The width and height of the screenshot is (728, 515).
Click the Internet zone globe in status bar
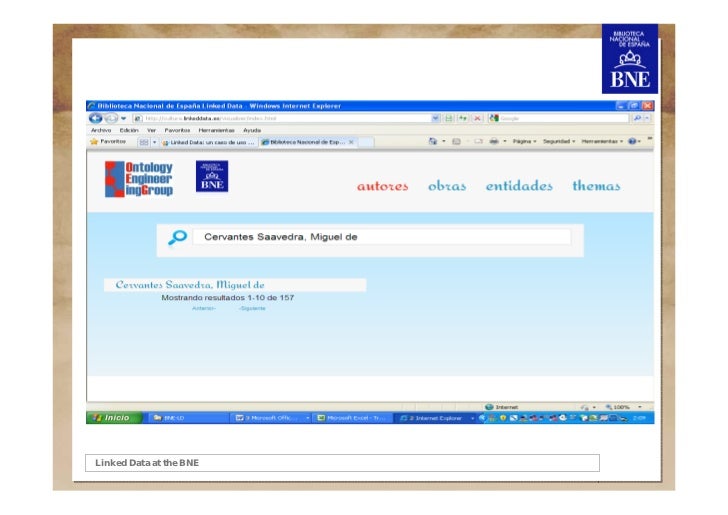click(489, 407)
